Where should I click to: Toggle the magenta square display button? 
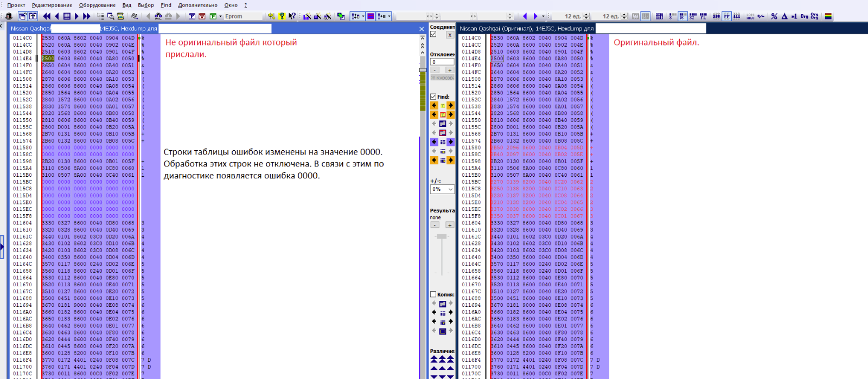371,16
